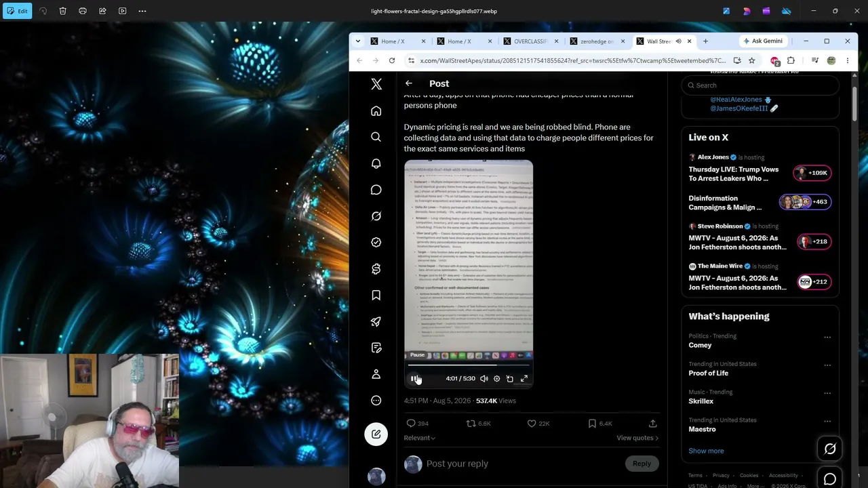Open the More circle in X sidebar
The image size is (868, 488).
tap(376, 401)
